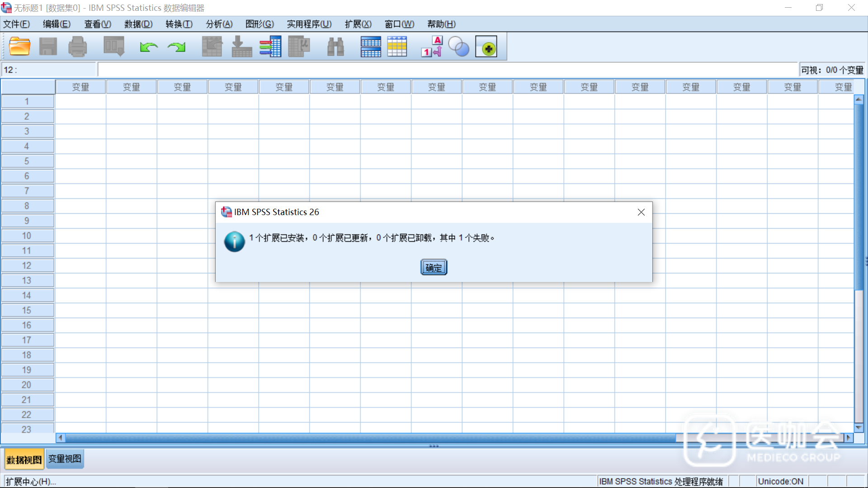Viewport: 868px width, 488px height.
Task: Open the 分析(A) menu
Action: pyautogui.click(x=219, y=24)
